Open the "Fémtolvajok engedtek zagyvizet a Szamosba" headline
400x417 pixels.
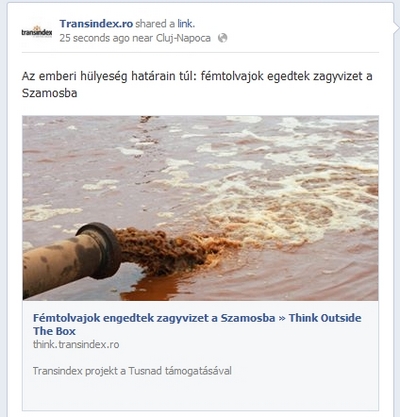coord(154,318)
